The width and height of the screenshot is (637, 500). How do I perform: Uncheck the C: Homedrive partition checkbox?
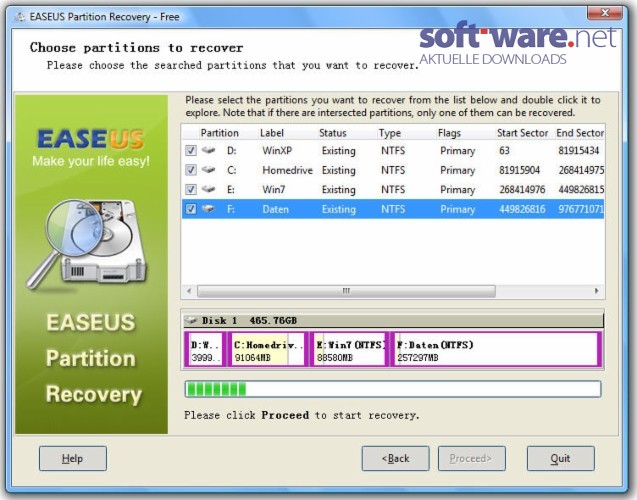point(191,170)
